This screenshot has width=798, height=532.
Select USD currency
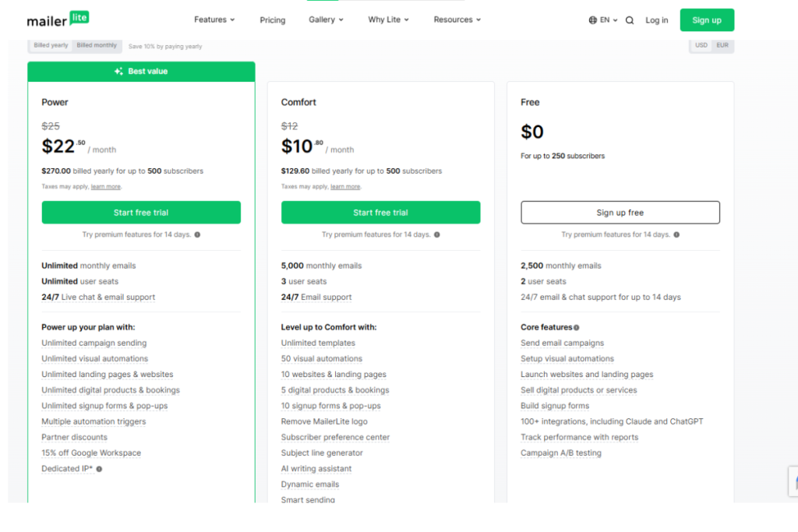pyautogui.click(x=701, y=45)
